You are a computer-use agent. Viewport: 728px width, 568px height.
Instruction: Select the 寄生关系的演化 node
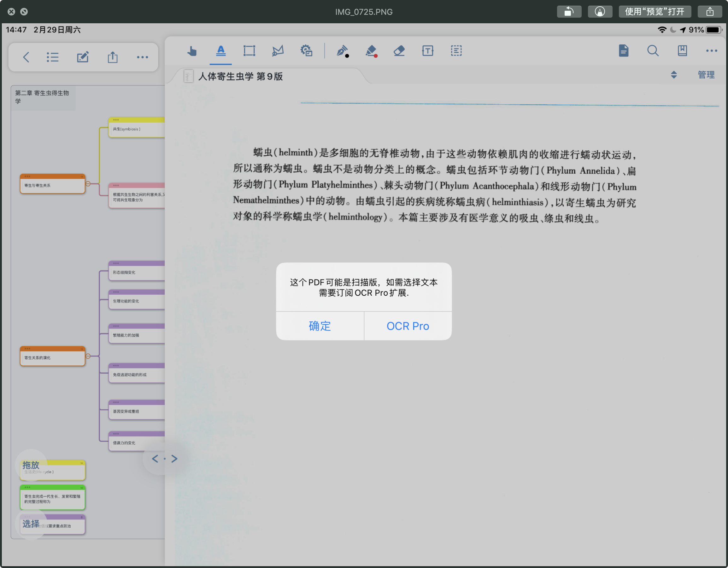[x=52, y=356]
